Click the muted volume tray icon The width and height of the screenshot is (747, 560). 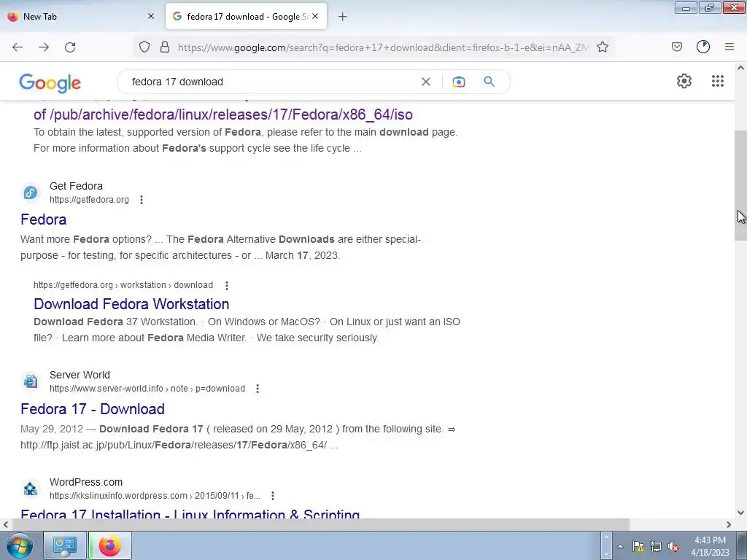[673, 546]
